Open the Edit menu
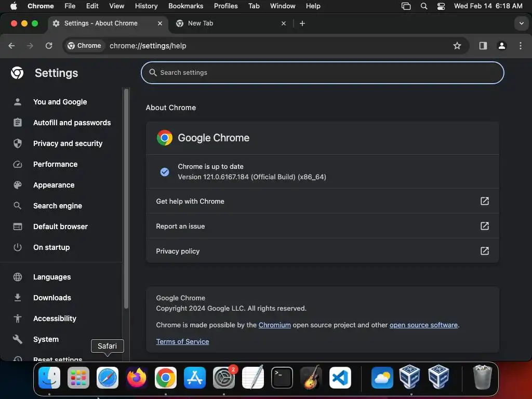Screen dimensions: 532x399 pyautogui.click(x=92, y=6)
